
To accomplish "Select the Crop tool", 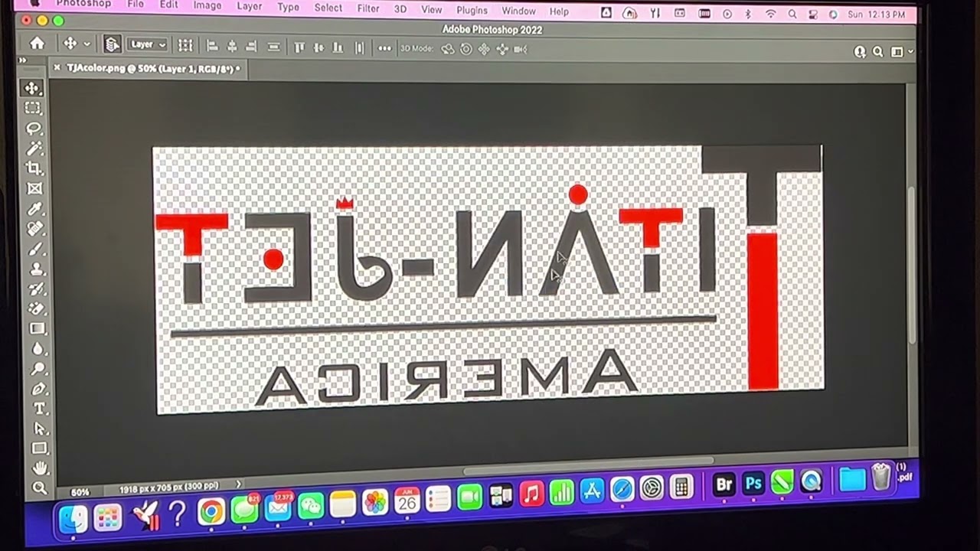I will (x=34, y=168).
